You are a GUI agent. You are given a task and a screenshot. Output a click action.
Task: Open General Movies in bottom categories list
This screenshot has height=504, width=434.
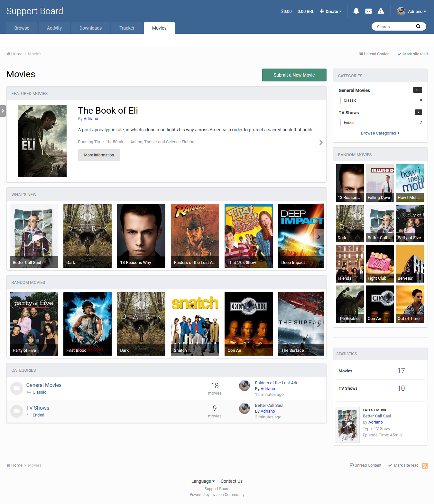coord(44,385)
